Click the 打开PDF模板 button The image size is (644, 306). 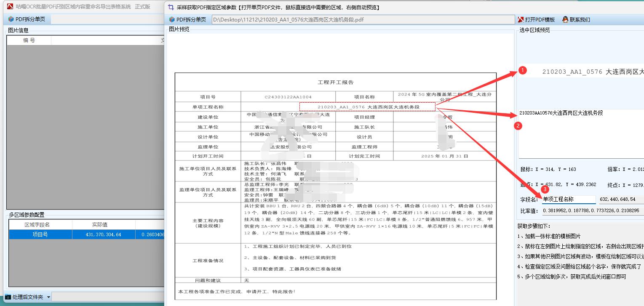(536, 19)
